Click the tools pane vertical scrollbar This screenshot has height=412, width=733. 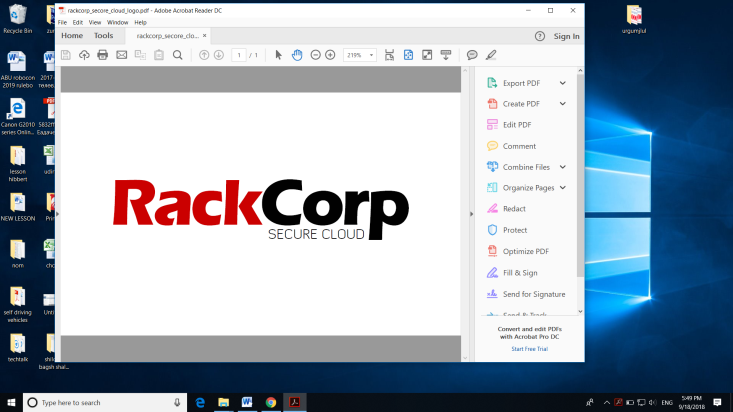[x=580, y=175]
